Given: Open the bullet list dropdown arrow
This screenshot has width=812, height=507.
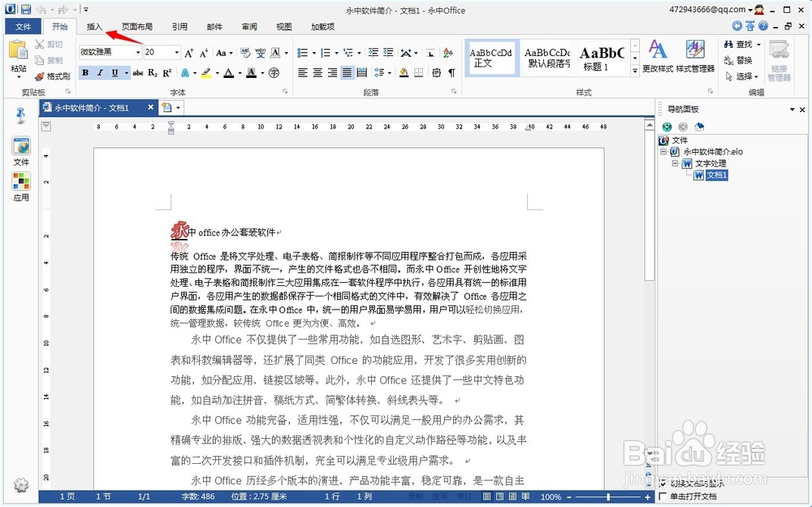Looking at the screenshot, I should pyautogui.click(x=313, y=53).
